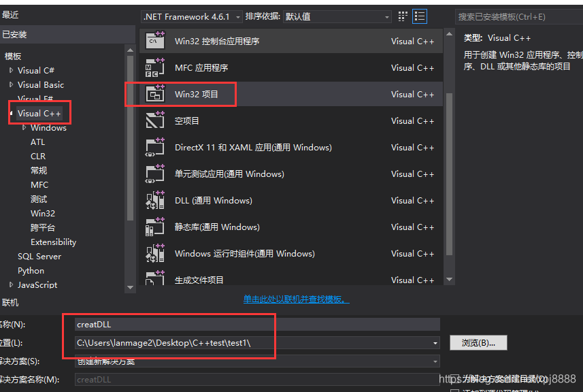Select Win32 in the template tree
This screenshot has height=392, width=583.
click(43, 213)
